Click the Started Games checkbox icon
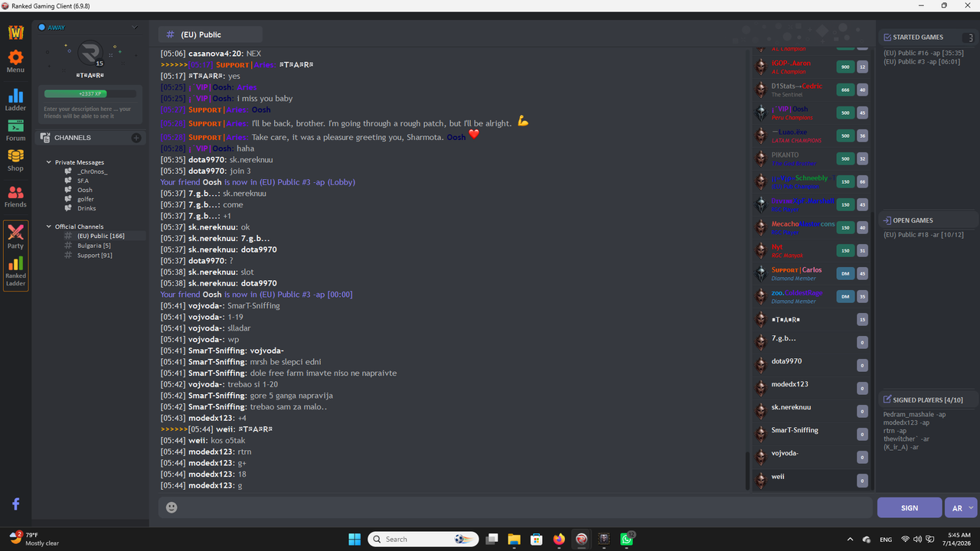980x551 pixels. point(887,37)
